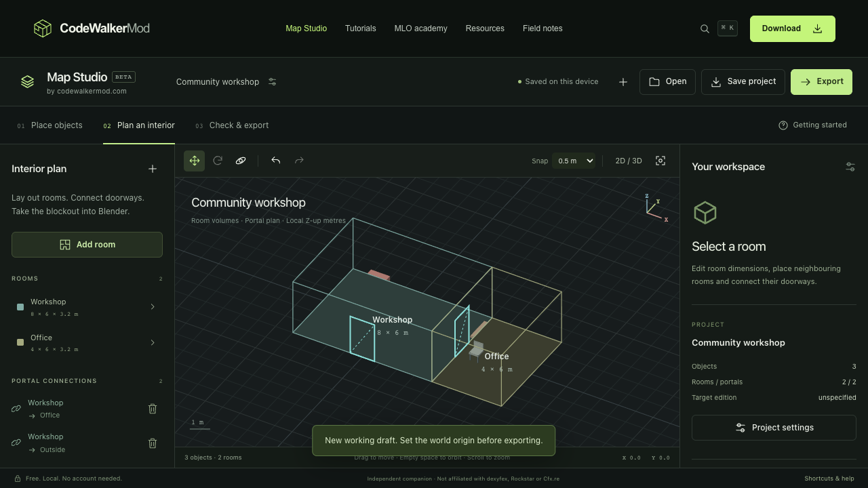This screenshot has height=488, width=868.
Task: Select the Orbit tool in viewport toolbar
Action: point(241,161)
